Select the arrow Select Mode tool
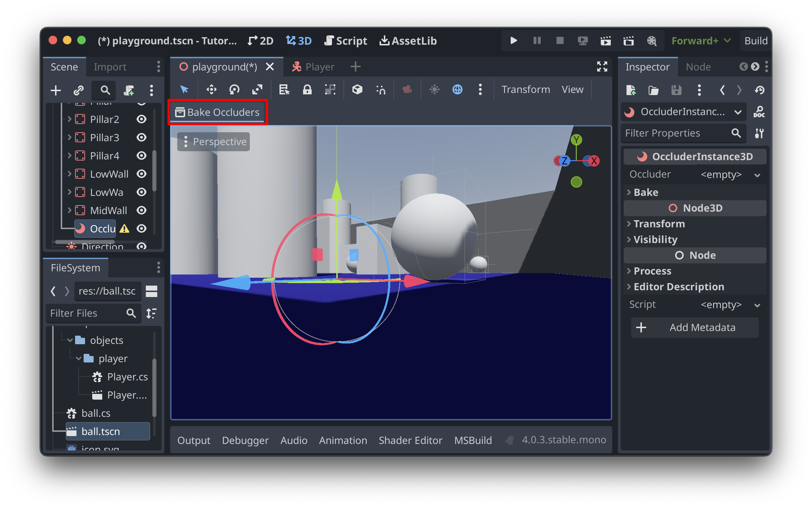 click(183, 90)
